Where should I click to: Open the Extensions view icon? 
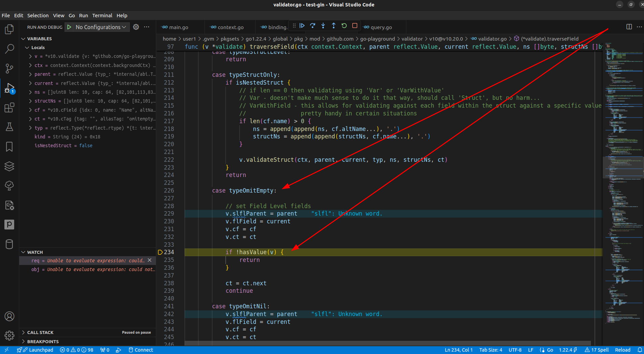point(9,108)
